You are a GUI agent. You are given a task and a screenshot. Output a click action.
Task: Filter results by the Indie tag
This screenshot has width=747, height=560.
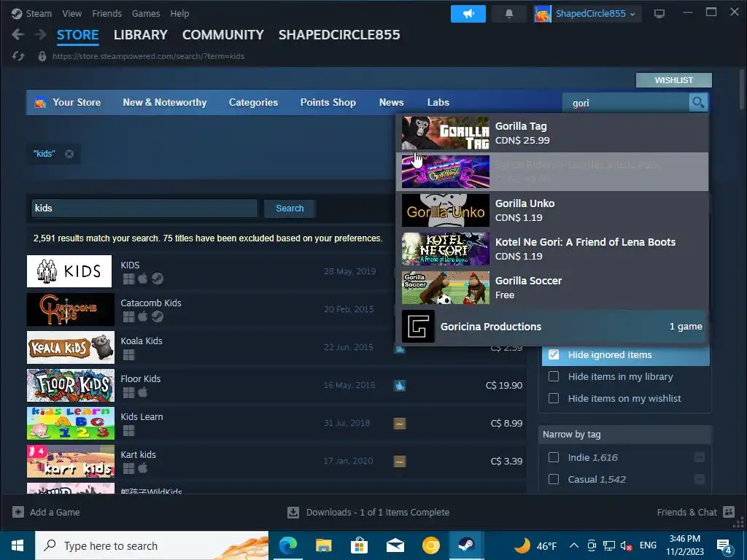(554, 457)
